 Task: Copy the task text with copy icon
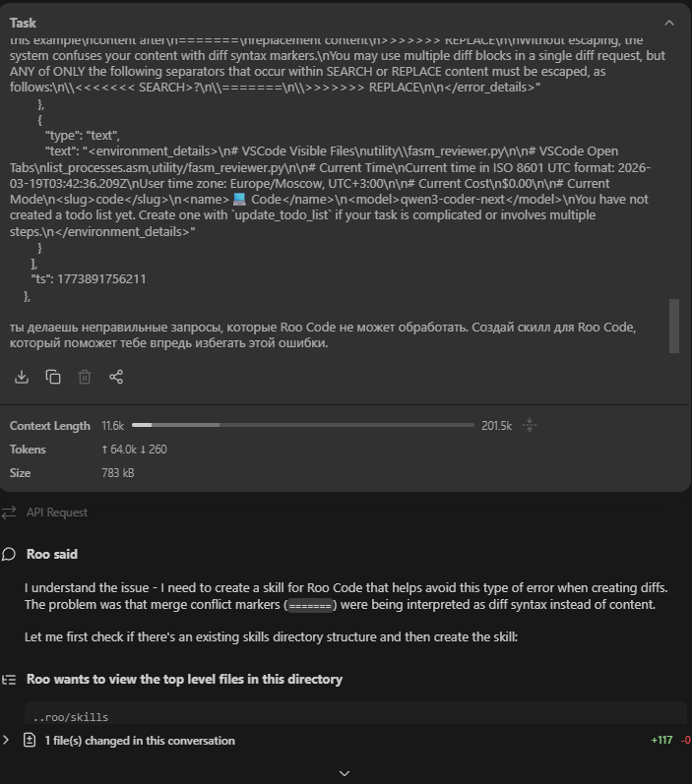[53, 377]
